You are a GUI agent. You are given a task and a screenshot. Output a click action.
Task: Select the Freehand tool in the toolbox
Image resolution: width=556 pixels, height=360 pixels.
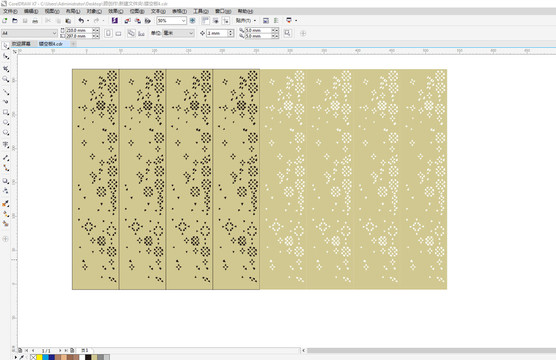click(6, 92)
